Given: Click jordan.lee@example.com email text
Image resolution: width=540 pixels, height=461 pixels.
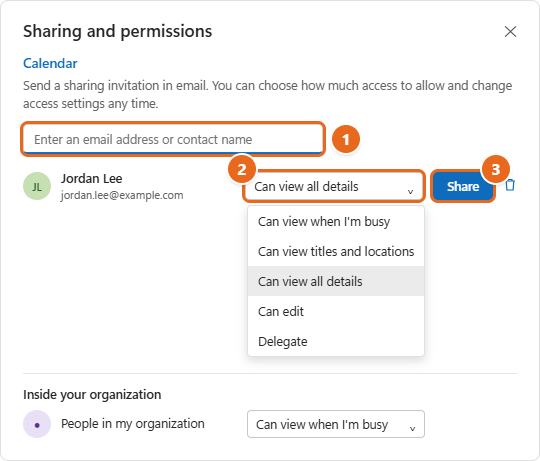Looking at the screenshot, I should [122, 195].
